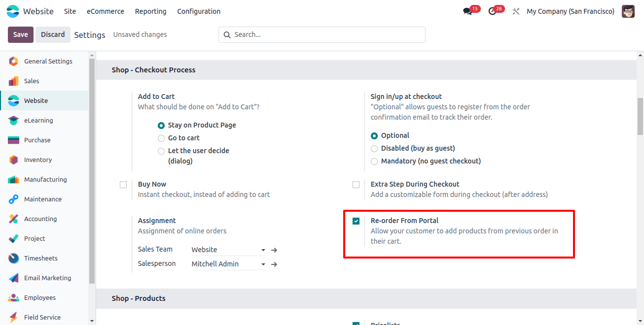
Task: Click the Website sidebar icon
Action: click(x=13, y=100)
